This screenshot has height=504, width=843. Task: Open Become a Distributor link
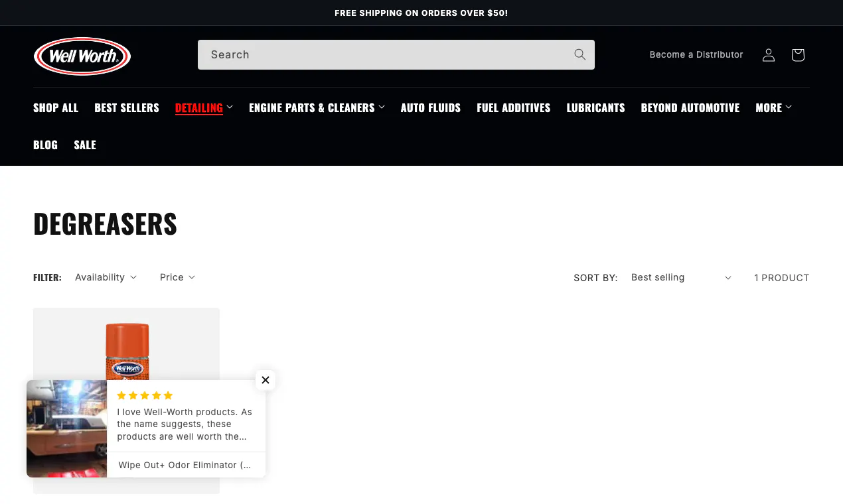point(696,55)
